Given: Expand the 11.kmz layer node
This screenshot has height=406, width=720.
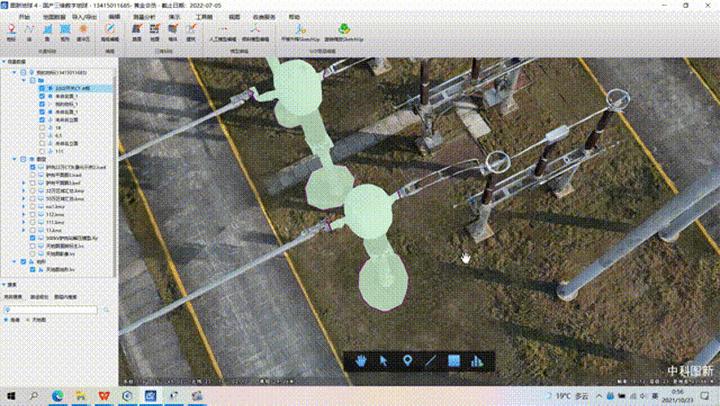Looking at the screenshot, I should tap(24, 230).
